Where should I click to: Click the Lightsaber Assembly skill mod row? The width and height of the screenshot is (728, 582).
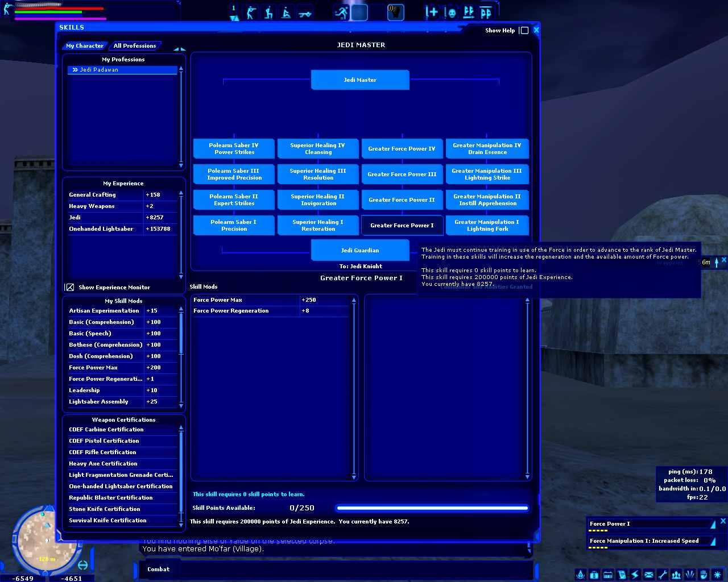tap(123, 402)
